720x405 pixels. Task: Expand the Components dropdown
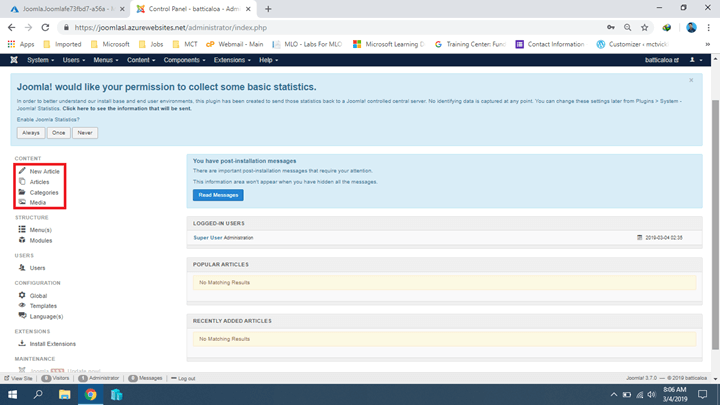(x=184, y=60)
